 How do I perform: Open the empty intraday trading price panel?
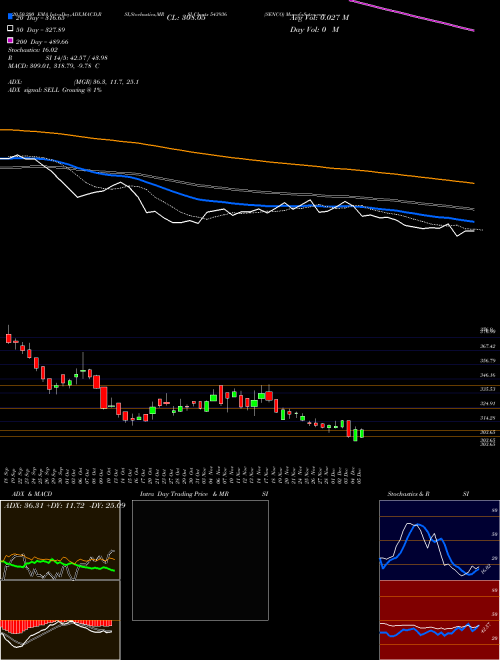pyautogui.click(x=200, y=560)
